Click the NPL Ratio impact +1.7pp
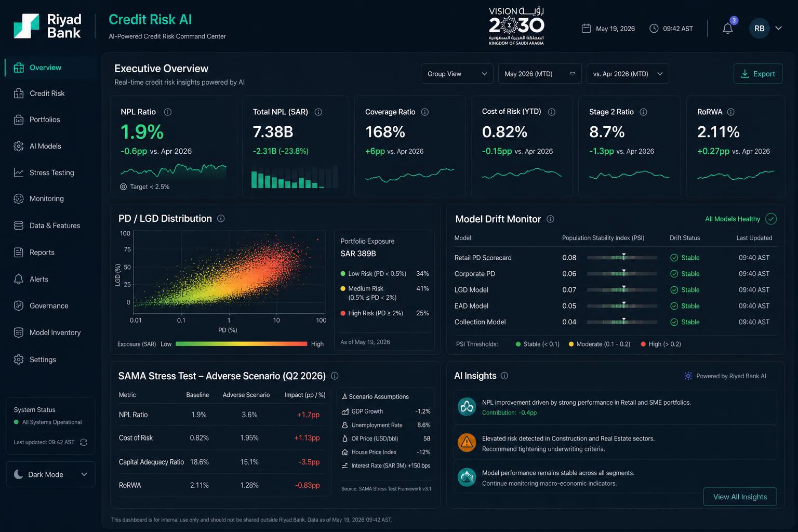Screen dimensions: 798x532 click(x=308, y=415)
